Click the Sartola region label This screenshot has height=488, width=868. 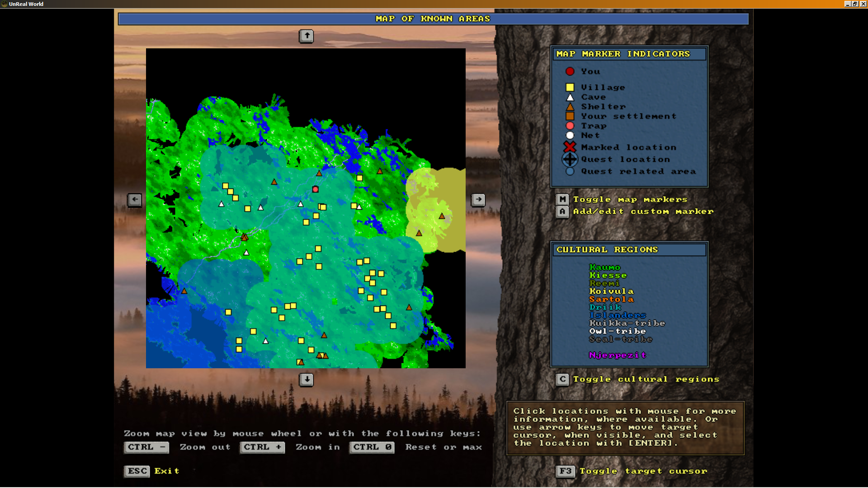click(x=611, y=299)
